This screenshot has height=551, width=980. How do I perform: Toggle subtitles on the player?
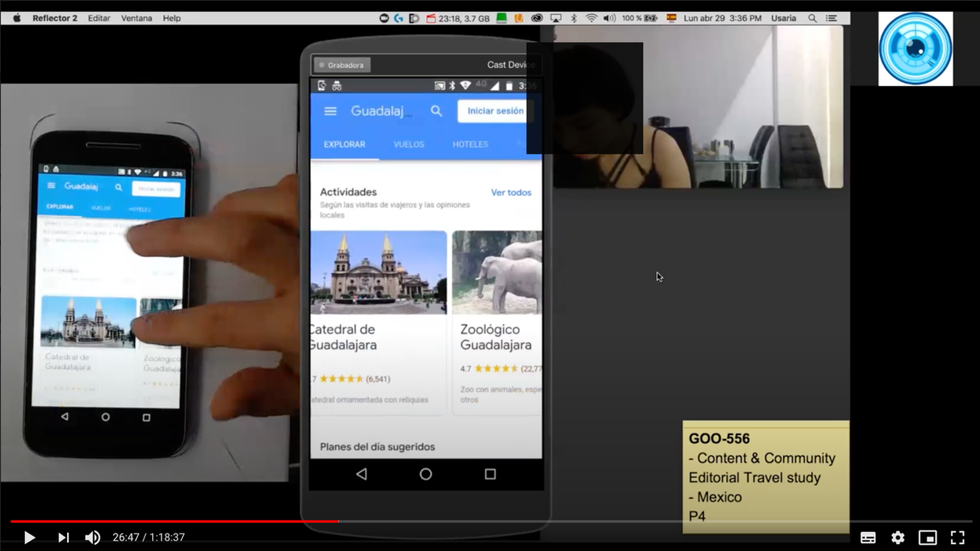point(868,538)
